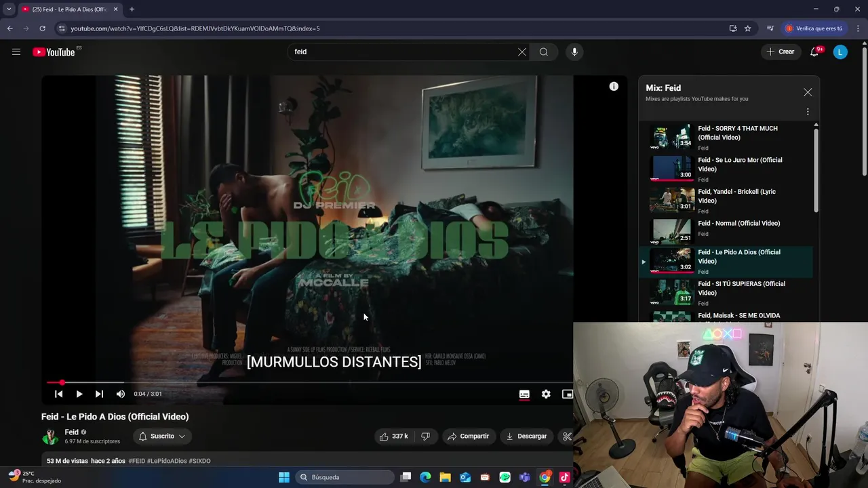Open install app icon in address bar
The height and width of the screenshot is (488, 868).
[733, 28]
